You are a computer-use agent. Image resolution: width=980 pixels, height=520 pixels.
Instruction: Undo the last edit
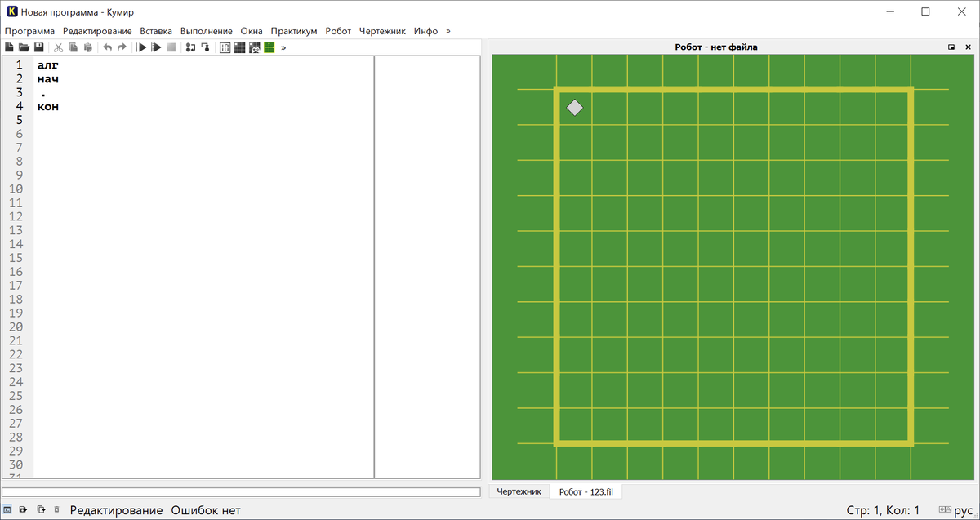pyautogui.click(x=107, y=47)
